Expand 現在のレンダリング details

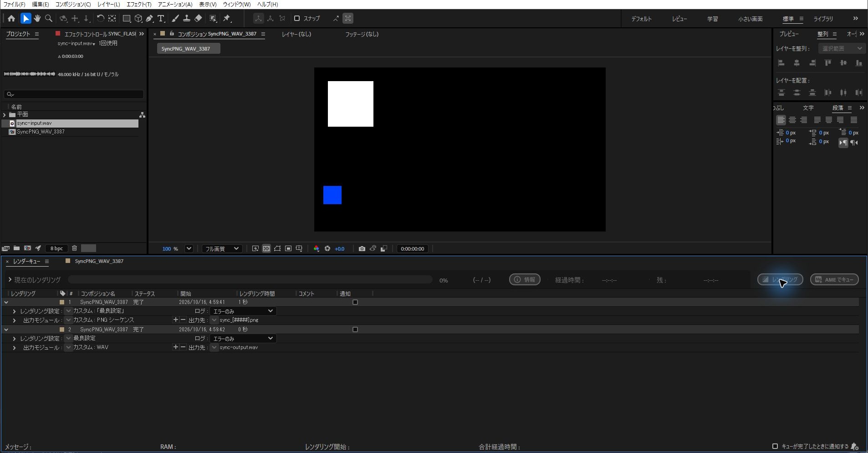tap(10, 280)
